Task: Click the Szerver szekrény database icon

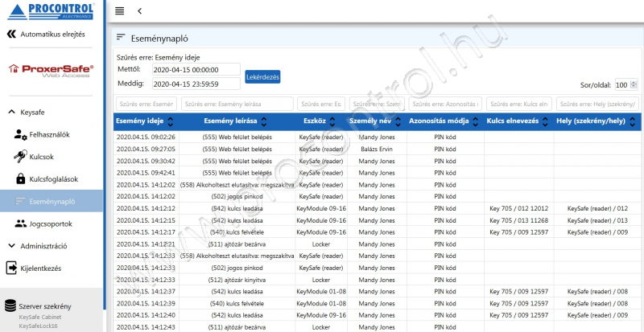Action: [x=10, y=306]
